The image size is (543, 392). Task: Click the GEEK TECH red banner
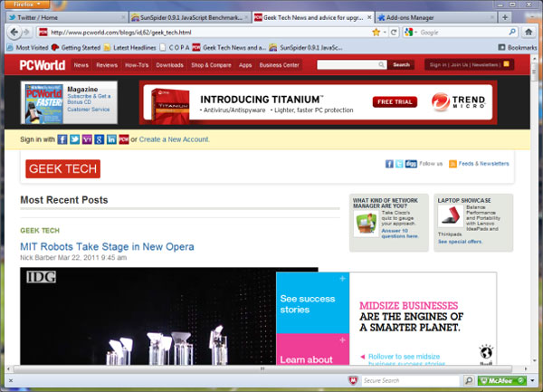click(x=62, y=168)
